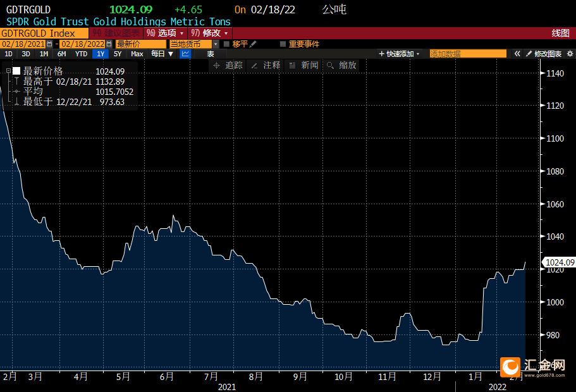This screenshot has width=576, height=392.
Task: Activate the 缩放 zoom tool
Action: (341, 65)
